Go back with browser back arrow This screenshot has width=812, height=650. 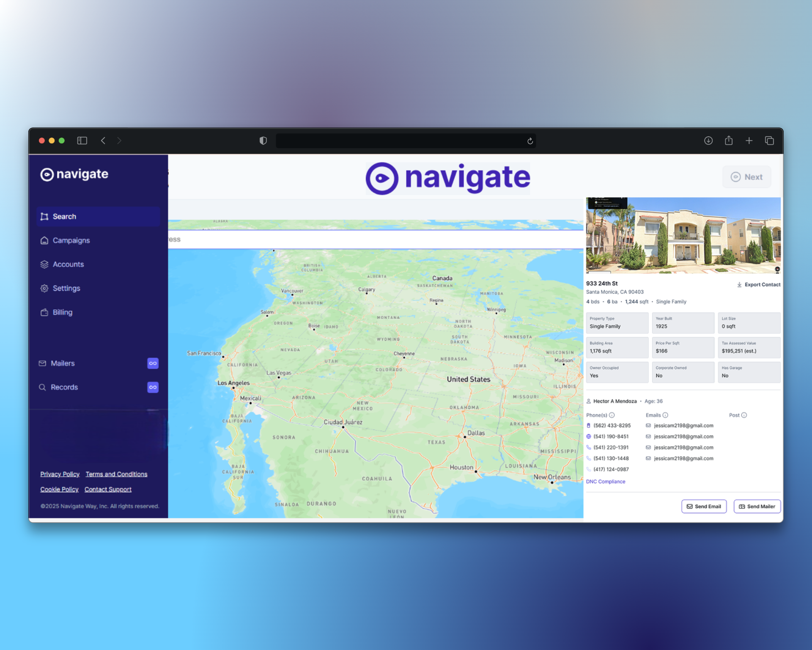coord(103,140)
